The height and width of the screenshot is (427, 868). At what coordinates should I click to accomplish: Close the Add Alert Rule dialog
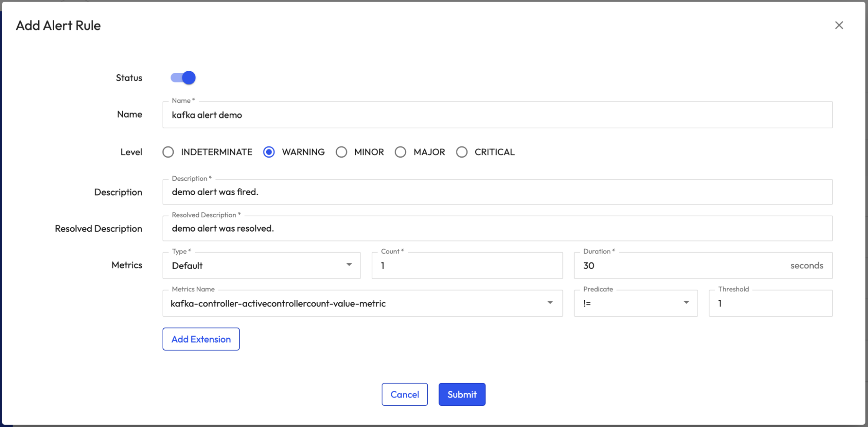[838, 25]
